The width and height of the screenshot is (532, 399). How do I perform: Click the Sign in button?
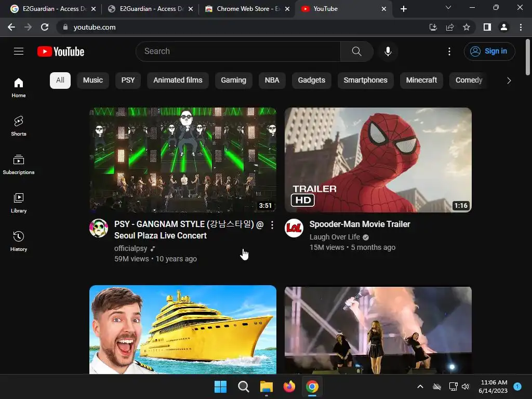(x=489, y=51)
